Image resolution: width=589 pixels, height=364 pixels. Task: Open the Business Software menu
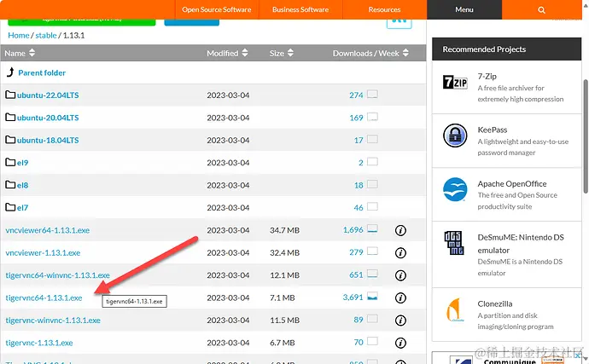[x=300, y=9]
